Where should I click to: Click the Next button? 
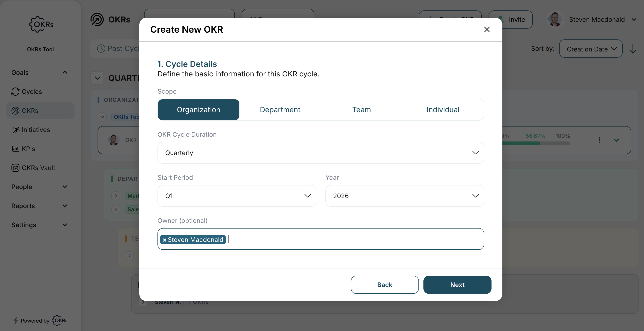(457, 285)
